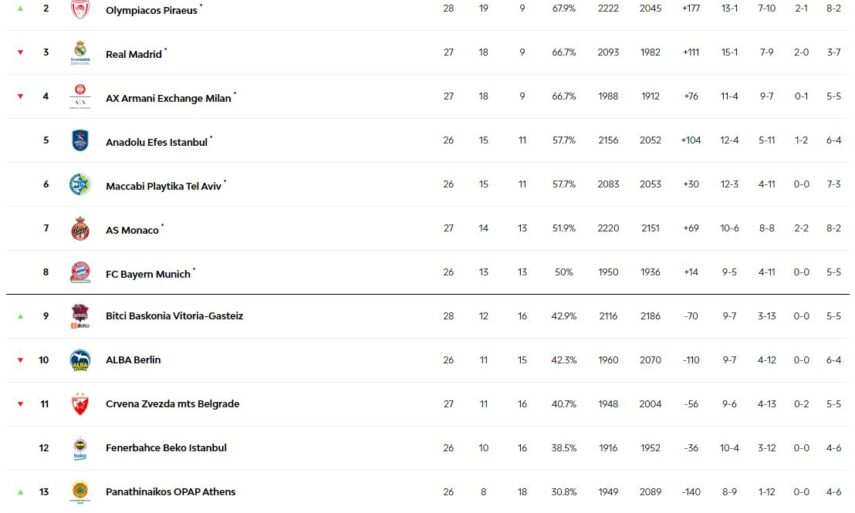Click the Bitci Baskonia Vitoria-Gasteiz logo
Image resolution: width=855 pixels, height=513 pixels.
coord(80,316)
